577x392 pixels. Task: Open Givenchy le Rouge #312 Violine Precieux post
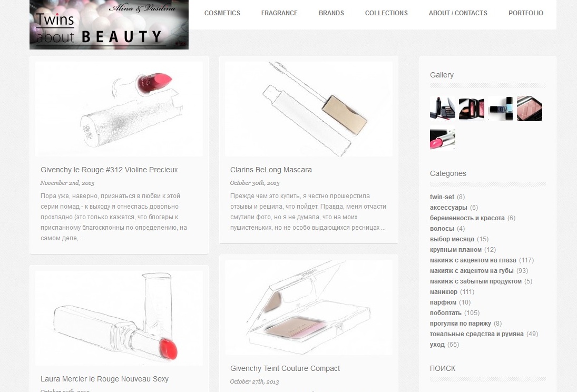pyautogui.click(x=109, y=170)
